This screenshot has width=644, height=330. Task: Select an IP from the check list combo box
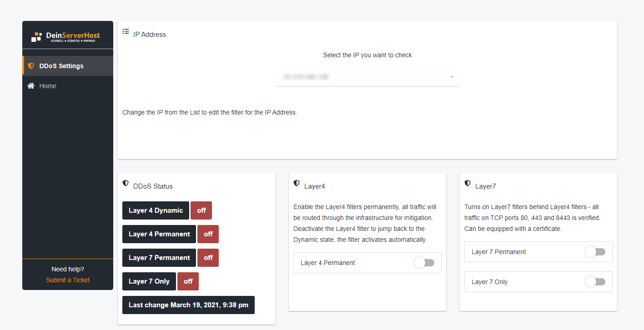point(367,76)
